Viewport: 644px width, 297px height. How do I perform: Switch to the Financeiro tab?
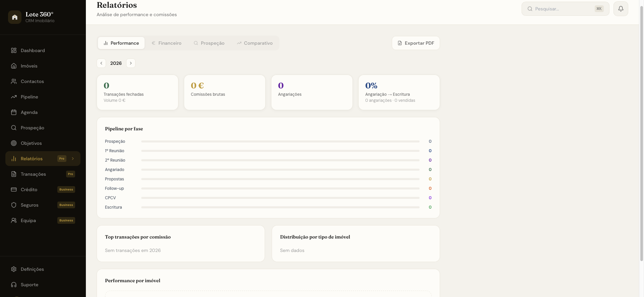166,43
